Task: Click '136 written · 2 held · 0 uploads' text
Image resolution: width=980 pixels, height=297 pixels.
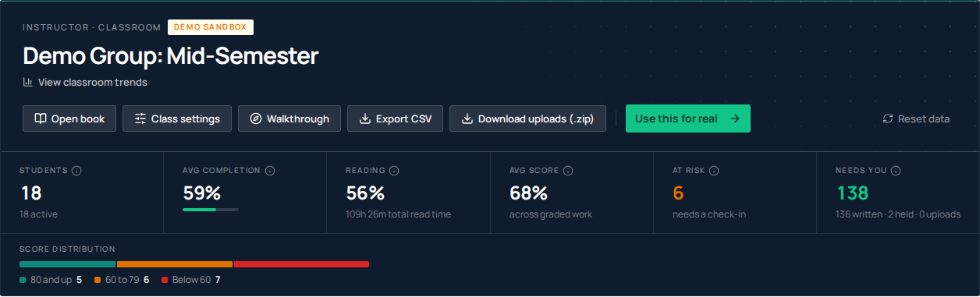Action: click(898, 214)
